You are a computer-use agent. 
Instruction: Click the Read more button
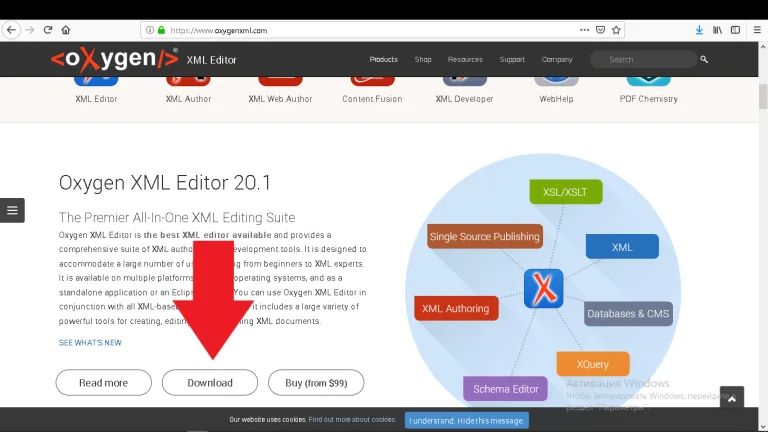(103, 383)
